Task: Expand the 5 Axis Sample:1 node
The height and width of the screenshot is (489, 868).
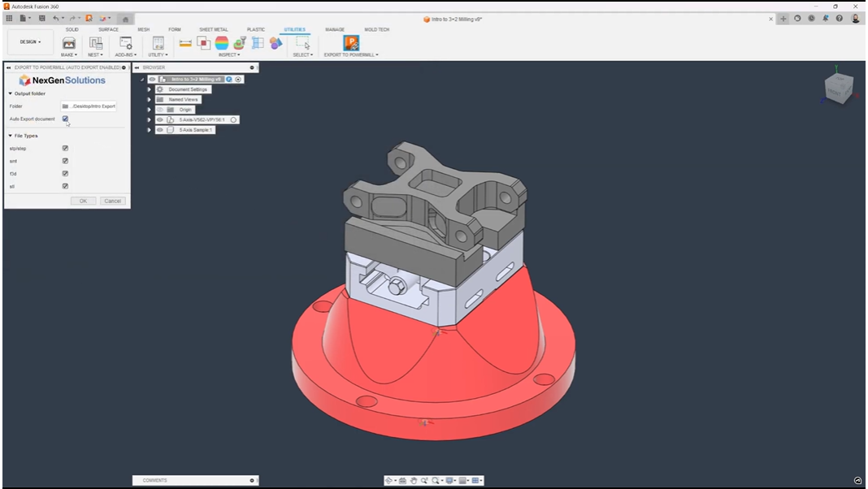Action: pos(149,130)
